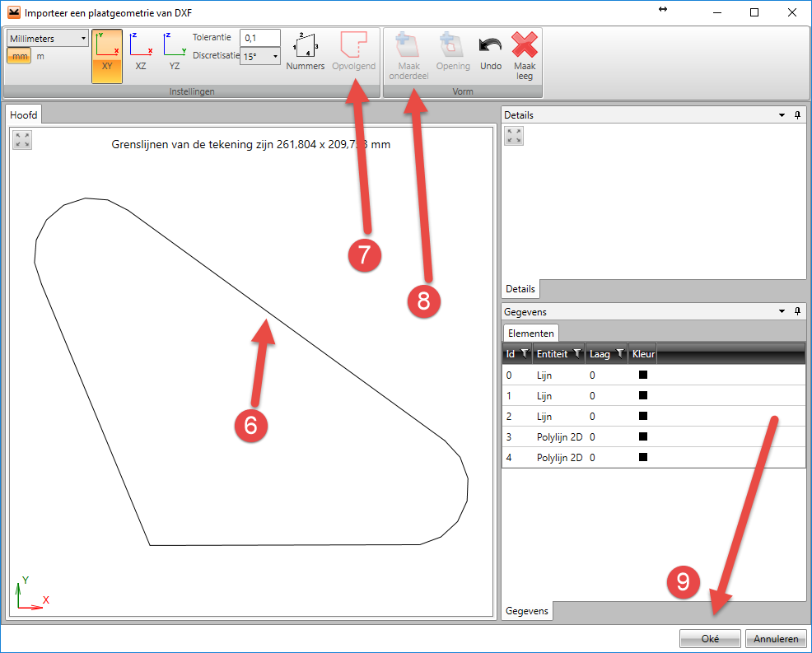The image size is (812, 653).
Task: Cancel with the Annuleren button
Action: (x=776, y=638)
